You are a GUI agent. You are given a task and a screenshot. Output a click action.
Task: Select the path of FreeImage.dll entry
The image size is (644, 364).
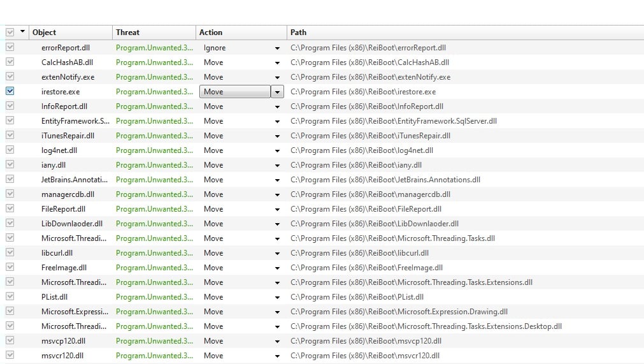pos(366,268)
